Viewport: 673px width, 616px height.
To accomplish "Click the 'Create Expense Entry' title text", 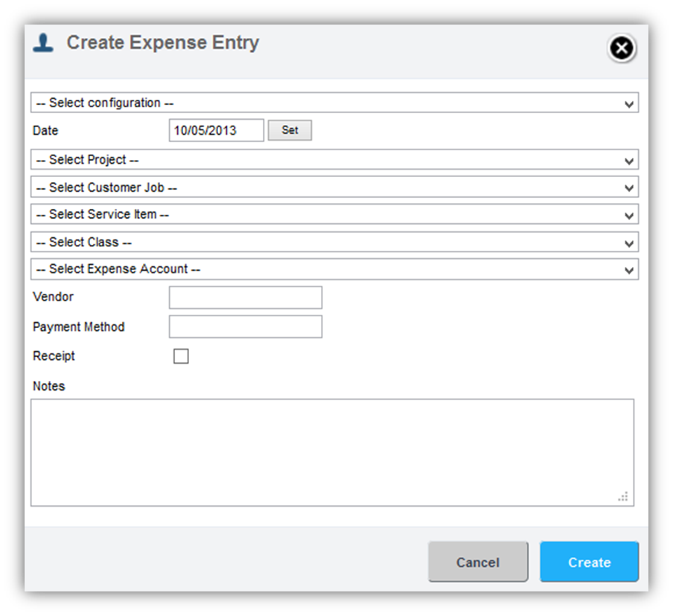I will 163,43.
